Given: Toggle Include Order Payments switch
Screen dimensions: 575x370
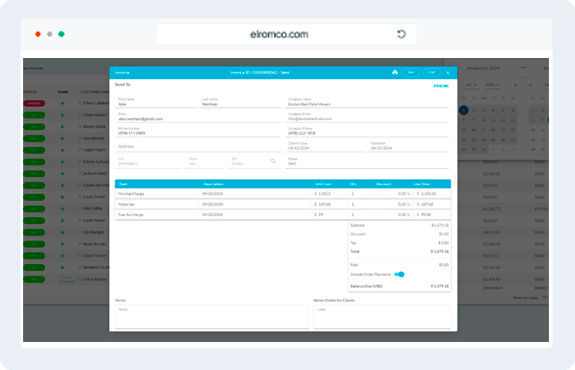Looking at the screenshot, I should (399, 274).
